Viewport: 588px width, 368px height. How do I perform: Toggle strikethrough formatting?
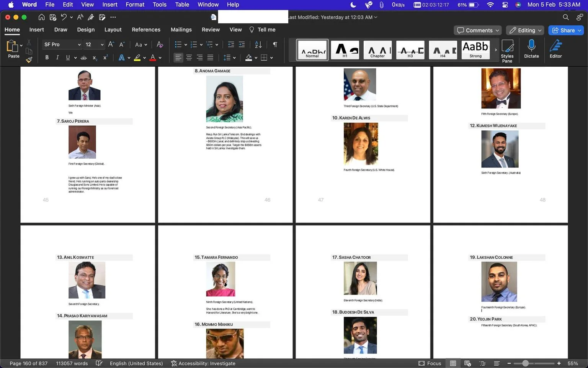[84, 58]
